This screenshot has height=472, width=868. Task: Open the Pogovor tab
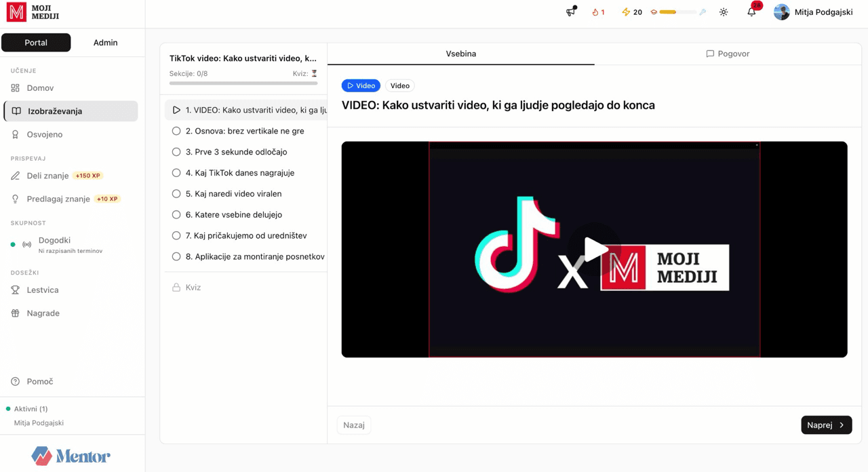728,54
